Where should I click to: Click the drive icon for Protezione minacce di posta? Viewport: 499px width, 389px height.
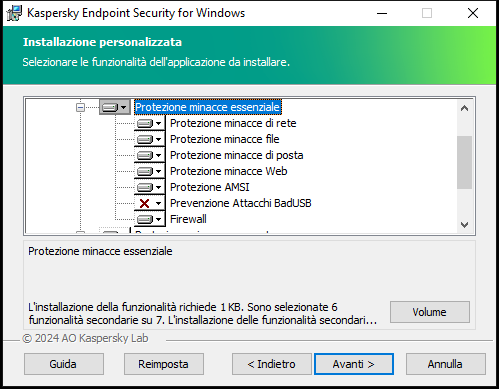[145, 155]
